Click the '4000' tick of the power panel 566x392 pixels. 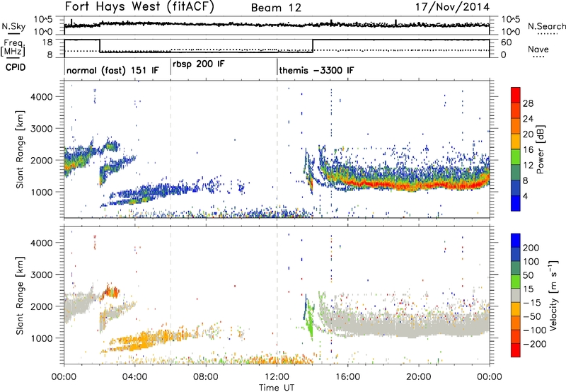tap(42, 97)
